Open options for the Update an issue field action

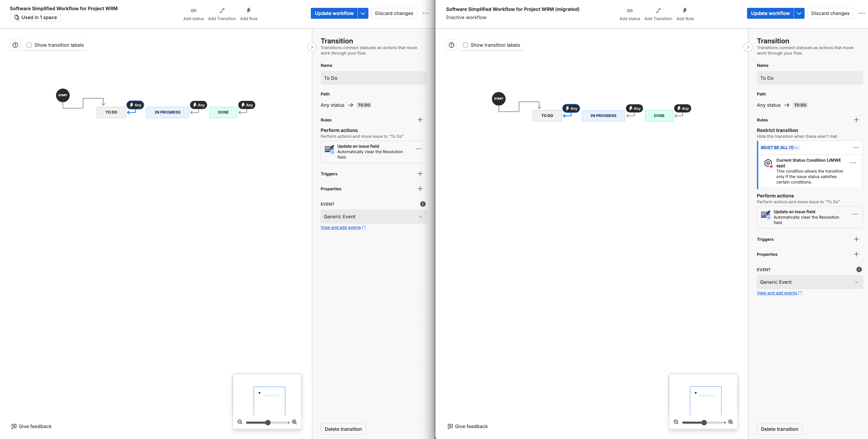(x=418, y=149)
